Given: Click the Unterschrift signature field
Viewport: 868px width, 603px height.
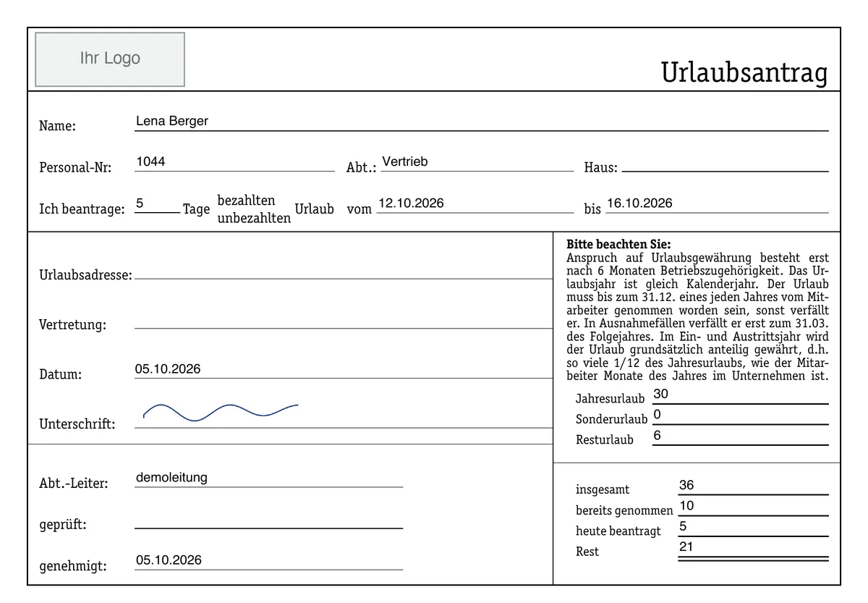Looking at the screenshot, I should 344,415.
